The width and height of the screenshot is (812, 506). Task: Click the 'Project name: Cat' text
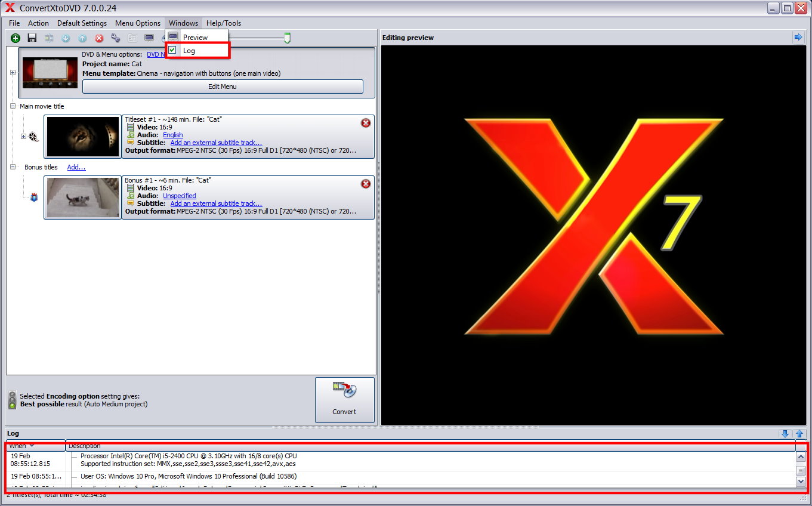pyautogui.click(x=112, y=64)
